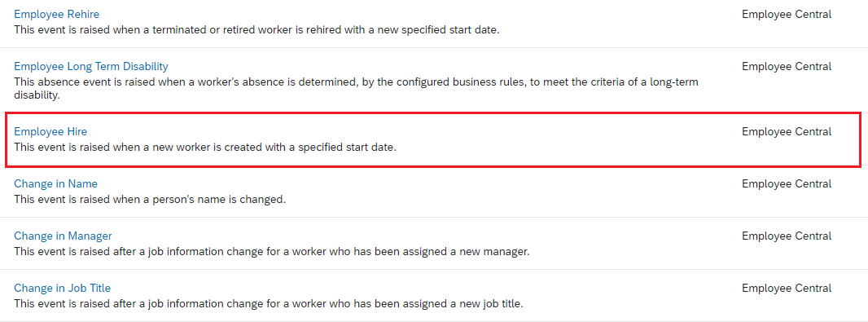868x322 pixels.
Task: Click Employee Central label in highlighted Employee Hire row
Action: [x=787, y=131]
